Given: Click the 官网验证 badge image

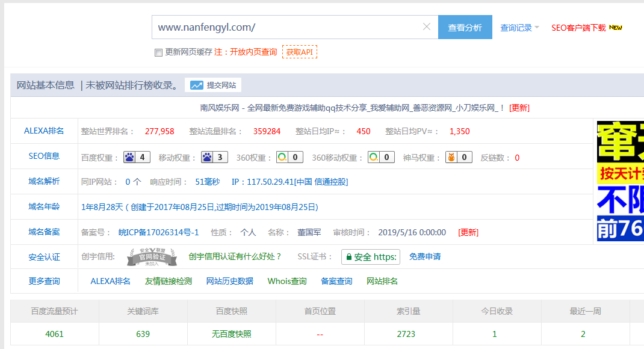Looking at the screenshot, I should [152, 256].
